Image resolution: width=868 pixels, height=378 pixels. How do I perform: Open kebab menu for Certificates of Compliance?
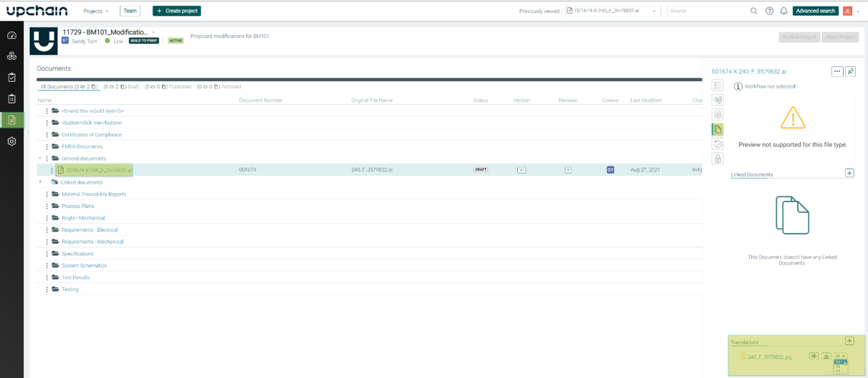coord(47,135)
